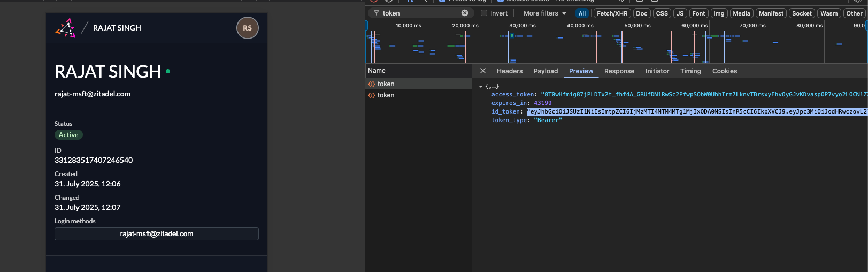Viewport: 868px width, 272px height.
Task: Select the second token request row
Action: pyautogui.click(x=419, y=95)
